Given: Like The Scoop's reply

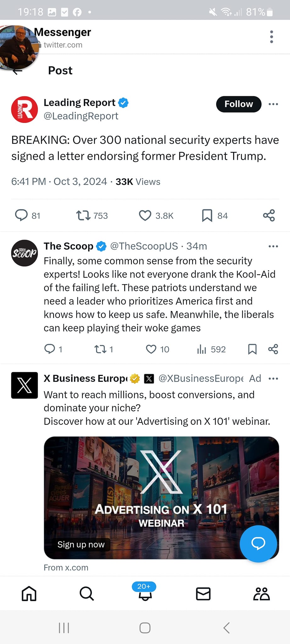Looking at the screenshot, I should tap(151, 349).
